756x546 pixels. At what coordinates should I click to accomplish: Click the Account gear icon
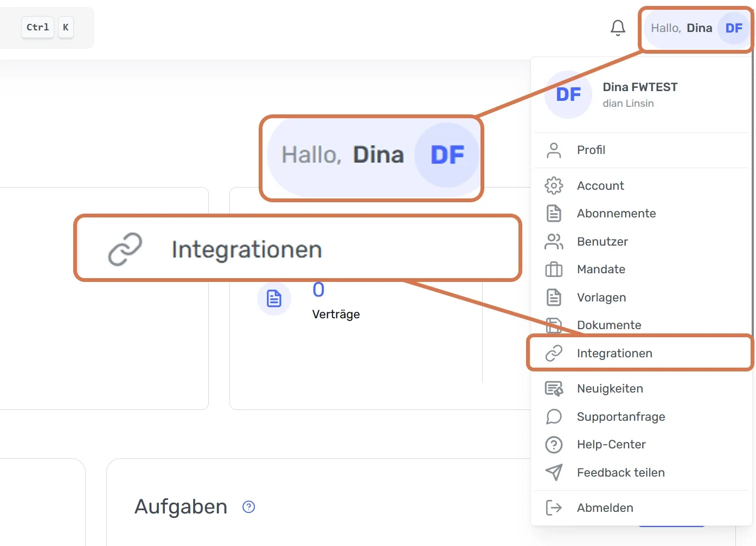(554, 186)
